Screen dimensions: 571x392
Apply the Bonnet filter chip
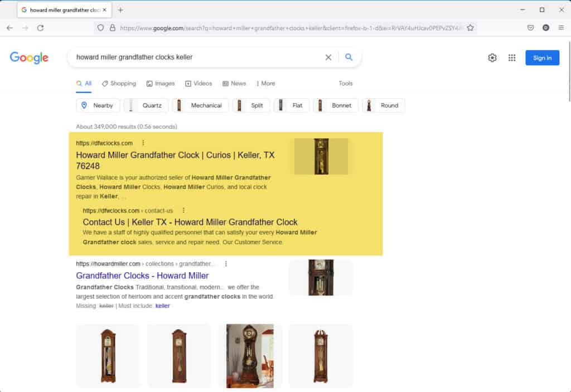[336, 105]
